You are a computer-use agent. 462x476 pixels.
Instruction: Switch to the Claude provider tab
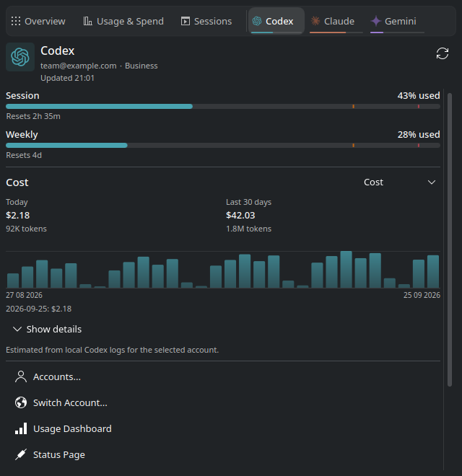point(336,21)
